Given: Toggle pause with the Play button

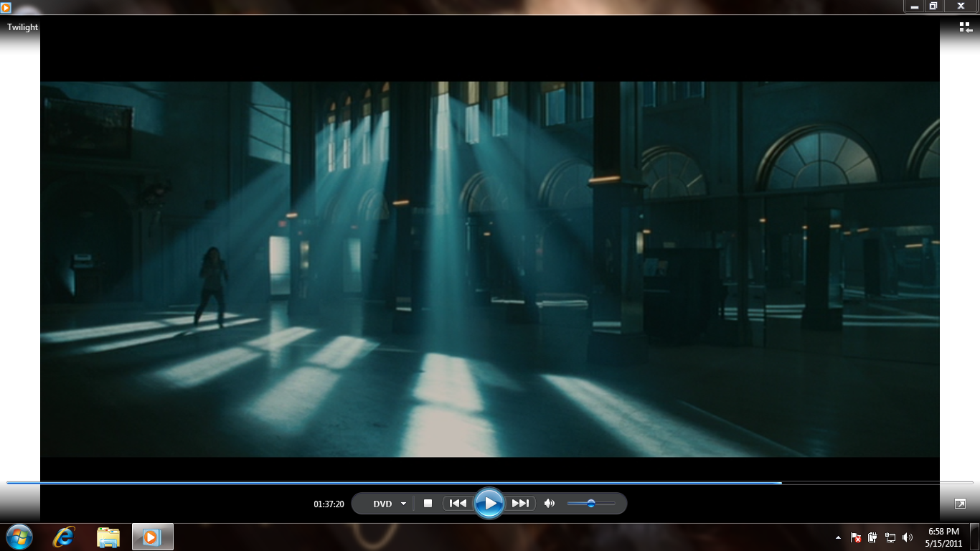Looking at the screenshot, I should coord(490,502).
